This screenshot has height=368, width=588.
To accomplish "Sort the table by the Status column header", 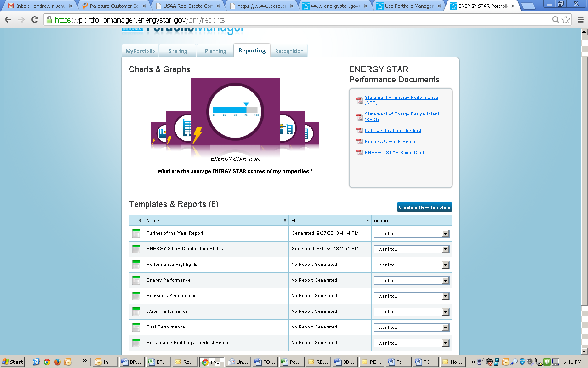I will (x=330, y=220).
